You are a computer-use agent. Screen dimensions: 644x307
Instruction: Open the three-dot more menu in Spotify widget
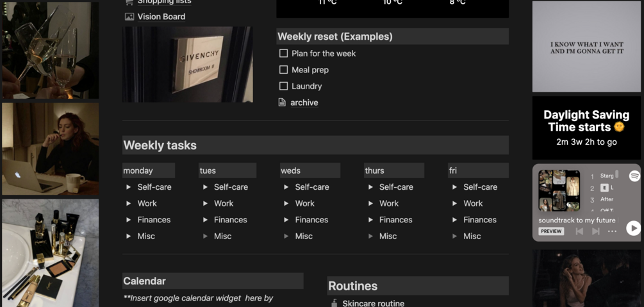613,231
